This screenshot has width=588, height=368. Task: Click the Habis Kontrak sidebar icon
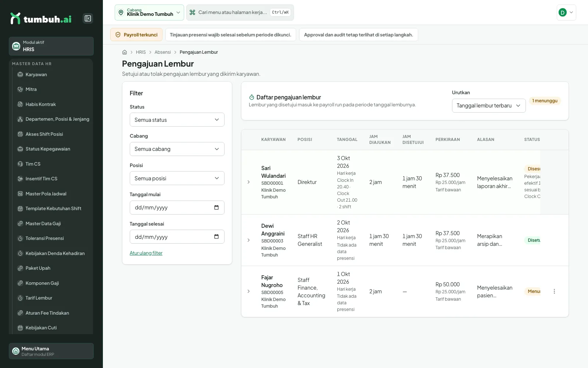click(x=20, y=104)
